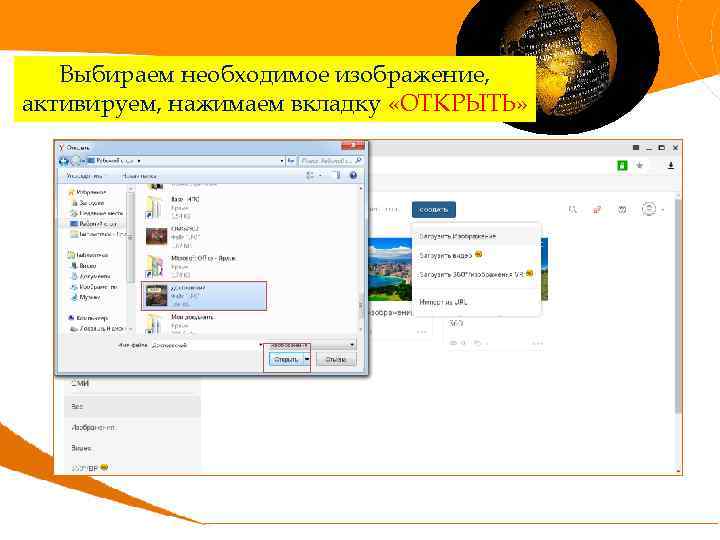Open the browser menu icon beside minimize
This screenshot has width=720, height=540.
click(636, 148)
